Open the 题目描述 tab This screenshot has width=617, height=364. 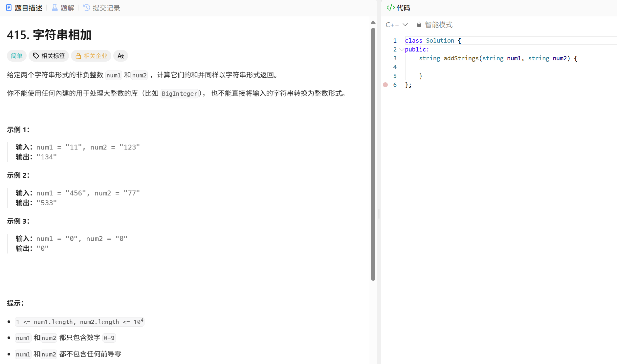24,8
